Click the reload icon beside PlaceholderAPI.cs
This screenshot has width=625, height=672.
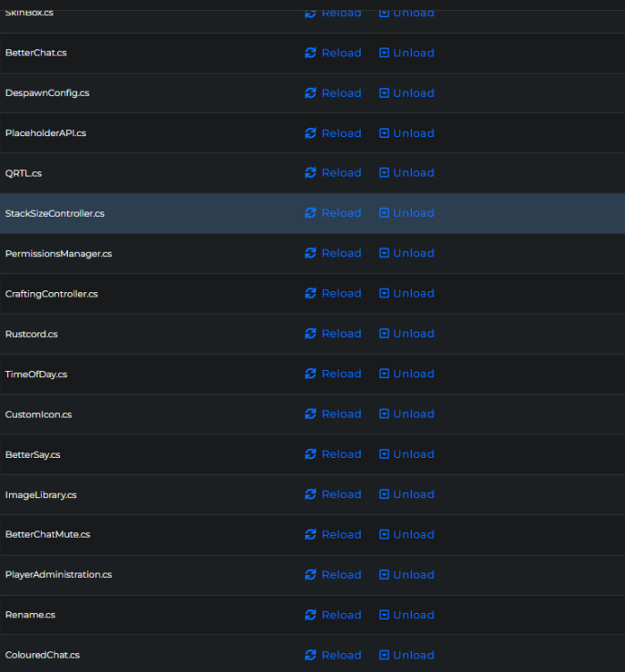coord(311,134)
